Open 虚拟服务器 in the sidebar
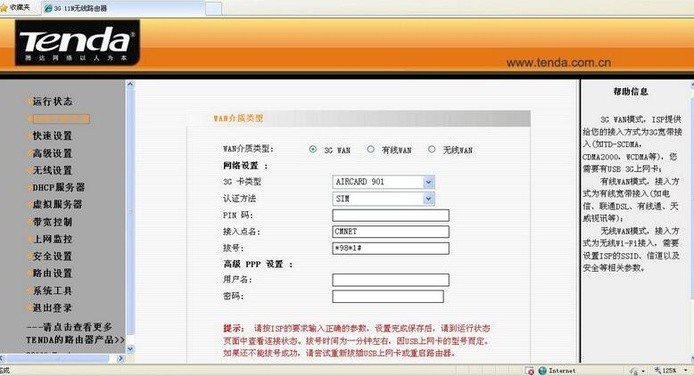694x376 pixels. click(x=58, y=204)
